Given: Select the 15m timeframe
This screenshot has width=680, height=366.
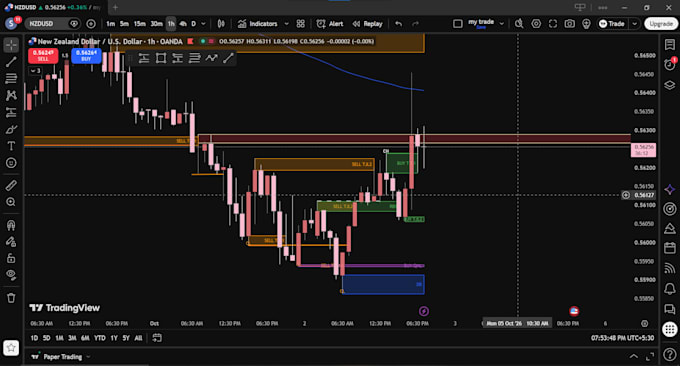Looking at the screenshot, I should (x=140, y=24).
